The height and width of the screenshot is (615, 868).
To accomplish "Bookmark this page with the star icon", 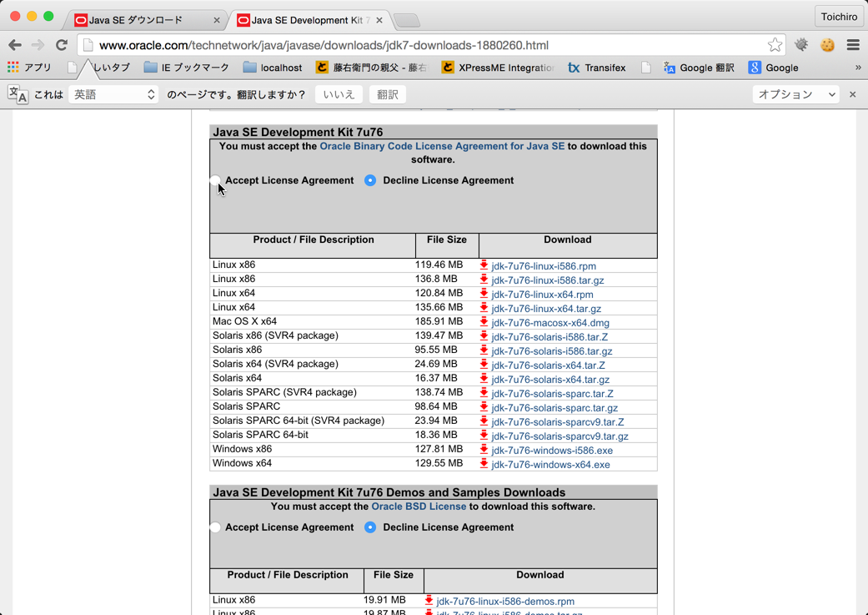I will 775,45.
